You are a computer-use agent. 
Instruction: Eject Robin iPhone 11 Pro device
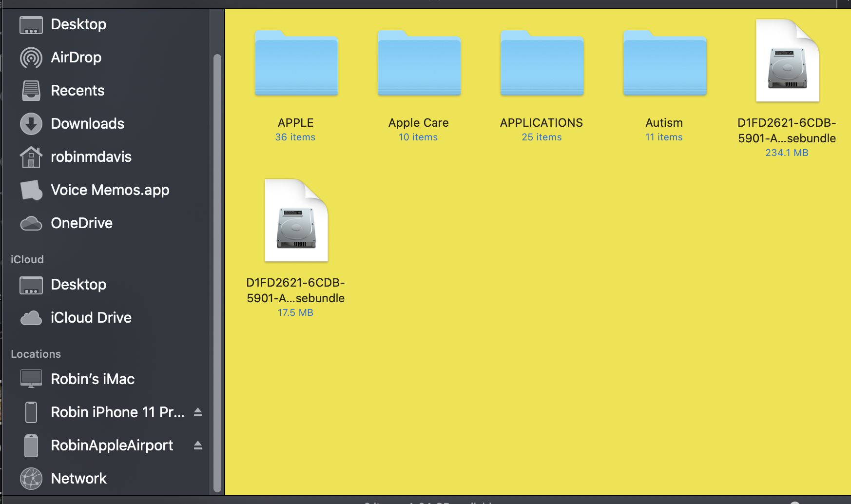197,412
